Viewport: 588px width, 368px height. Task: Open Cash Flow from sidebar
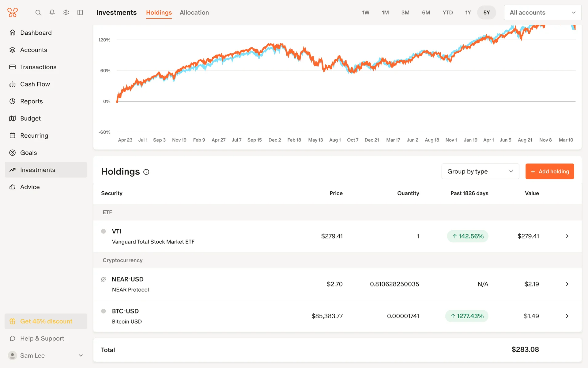pyautogui.click(x=35, y=84)
